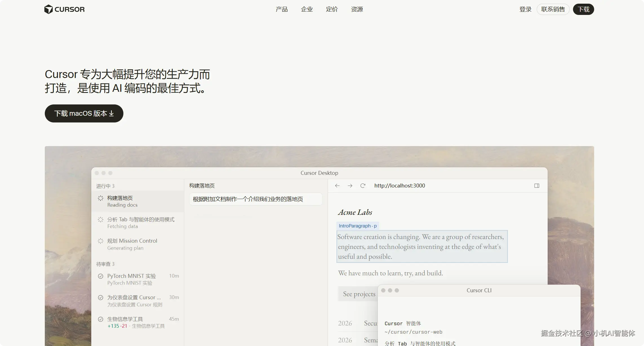This screenshot has height=346, width=644.
Task: Click spinner icon next to 构建落地页
Action: 101,198
